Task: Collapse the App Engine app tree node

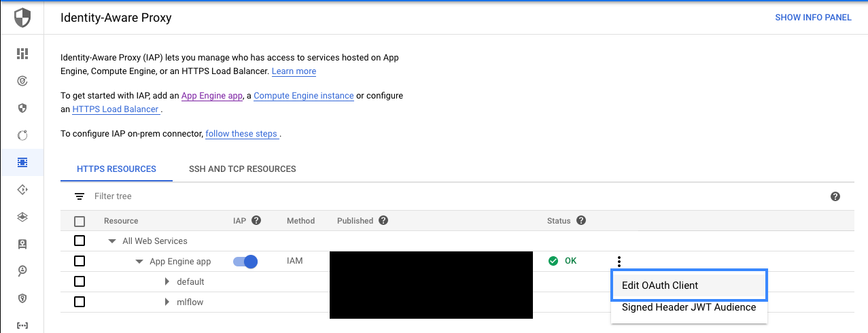Action: click(139, 262)
